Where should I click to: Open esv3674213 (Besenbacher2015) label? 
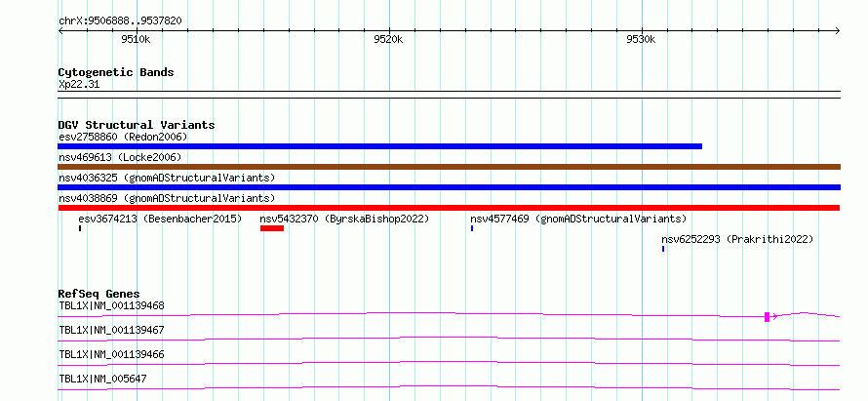point(161,219)
